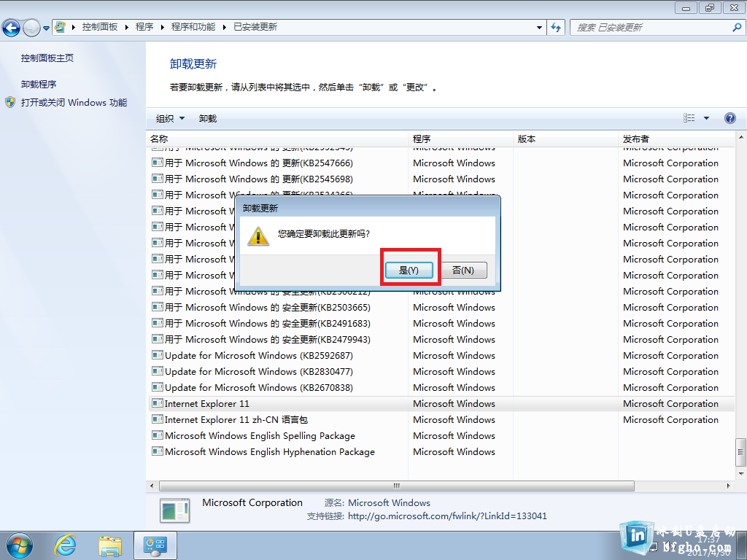Click the horizontal scrollbar thumb

point(396,486)
